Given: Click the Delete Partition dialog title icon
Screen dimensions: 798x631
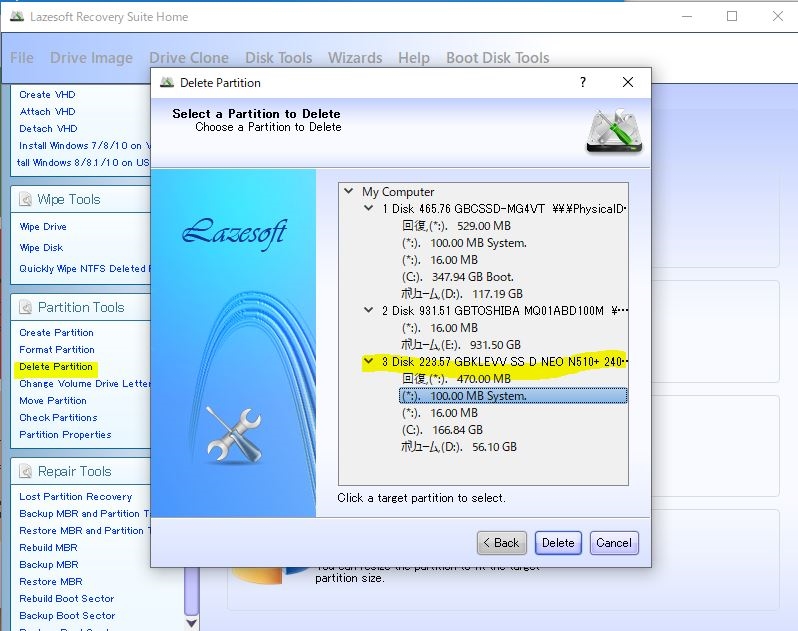Looking at the screenshot, I should tap(167, 82).
